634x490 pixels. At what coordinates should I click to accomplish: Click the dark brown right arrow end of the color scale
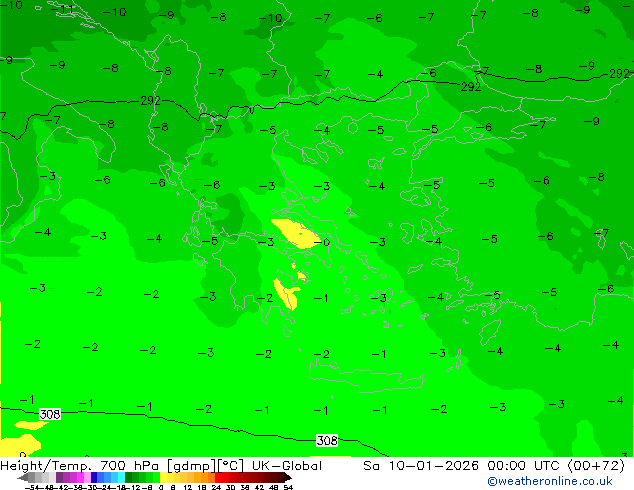[x=287, y=477]
